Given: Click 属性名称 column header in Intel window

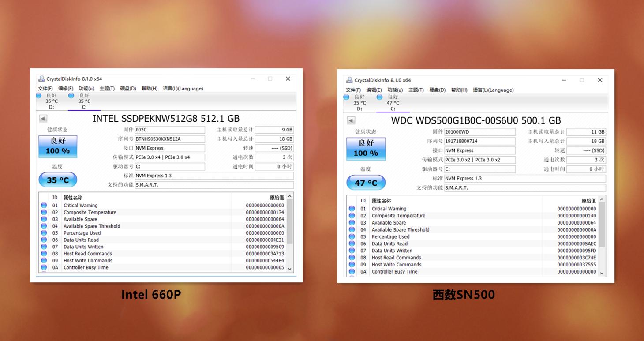Looking at the screenshot, I should click(x=73, y=198).
